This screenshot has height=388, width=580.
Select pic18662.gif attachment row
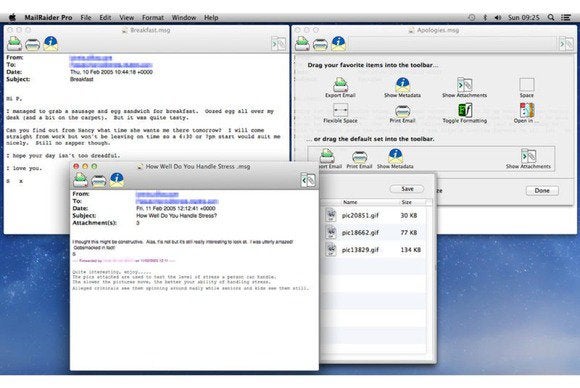click(374, 232)
